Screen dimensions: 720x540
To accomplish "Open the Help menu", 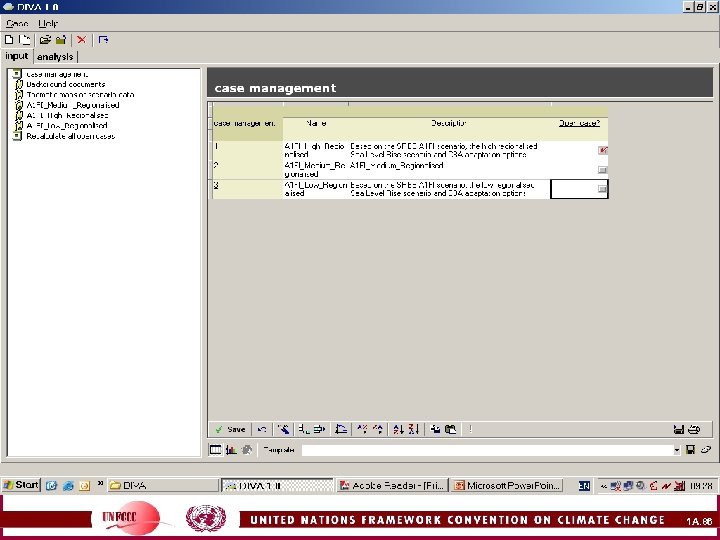I will [x=48, y=23].
